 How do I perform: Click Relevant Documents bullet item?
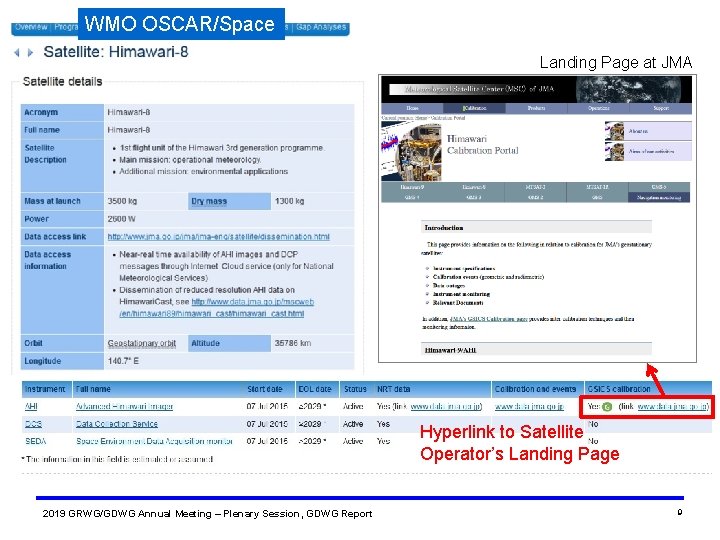458,303
